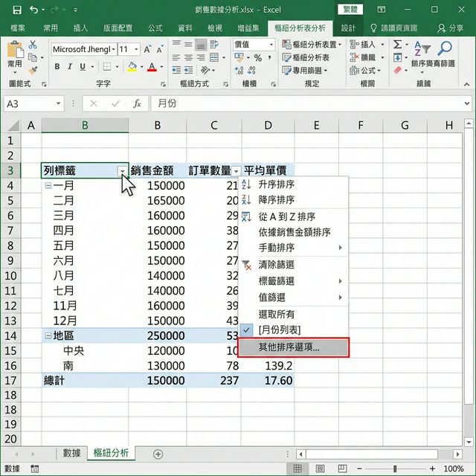The height and width of the screenshot is (476, 476).
Task: Select center horizontal alignment button
Action: tap(188, 57)
